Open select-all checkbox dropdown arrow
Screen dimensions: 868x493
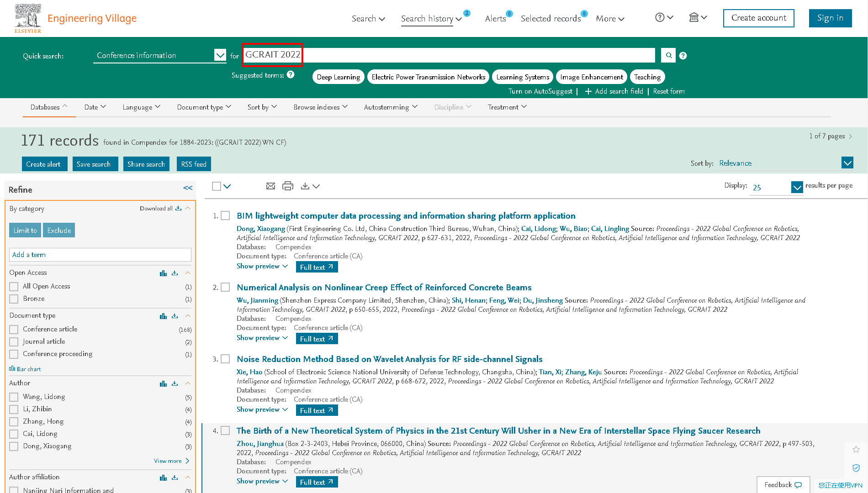click(x=227, y=186)
